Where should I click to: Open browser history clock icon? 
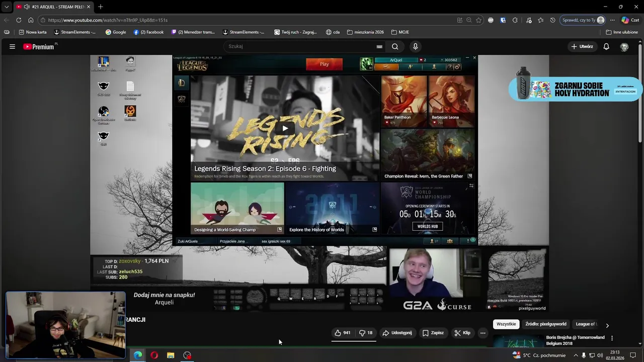tap(552, 20)
